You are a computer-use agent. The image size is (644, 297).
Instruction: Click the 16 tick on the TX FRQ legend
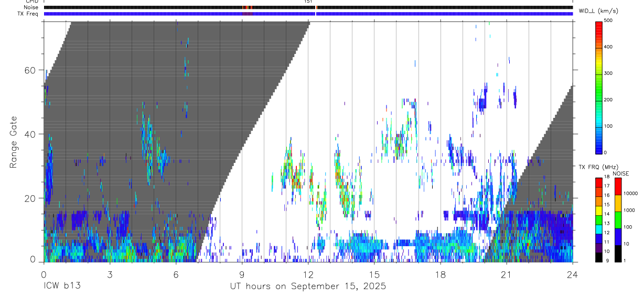point(606,195)
